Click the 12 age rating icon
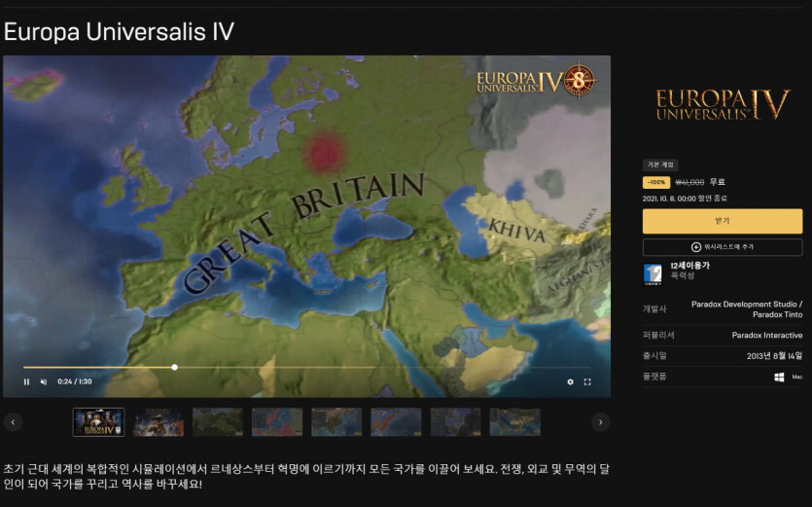The image size is (812, 507). (653, 274)
